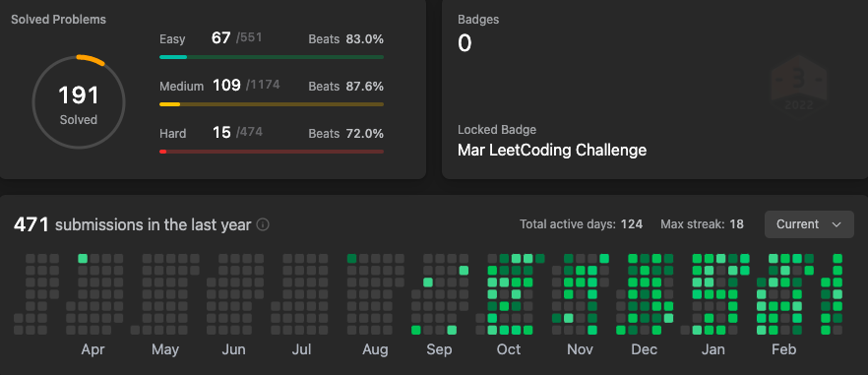Viewport: 868px width, 375px height.
Task: Select the Medium difficulty progress bar
Action: coord(272,104)
